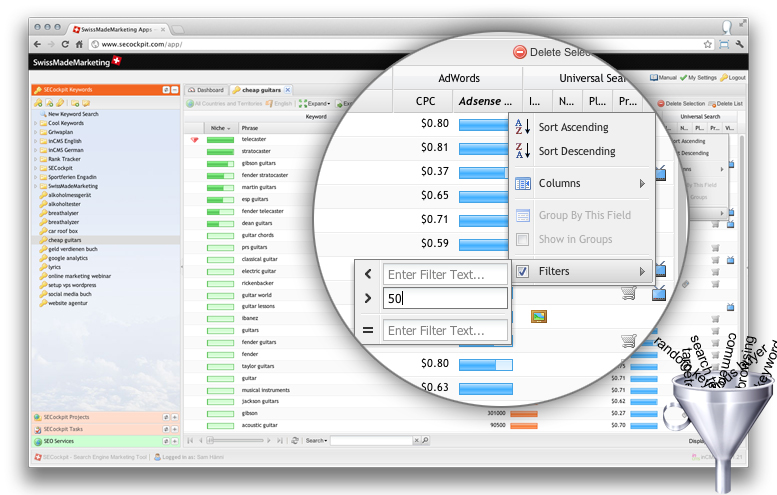Click the Columns grid icon
The height and width of the screenshot is (495, 777).
[x=523, y=184]
